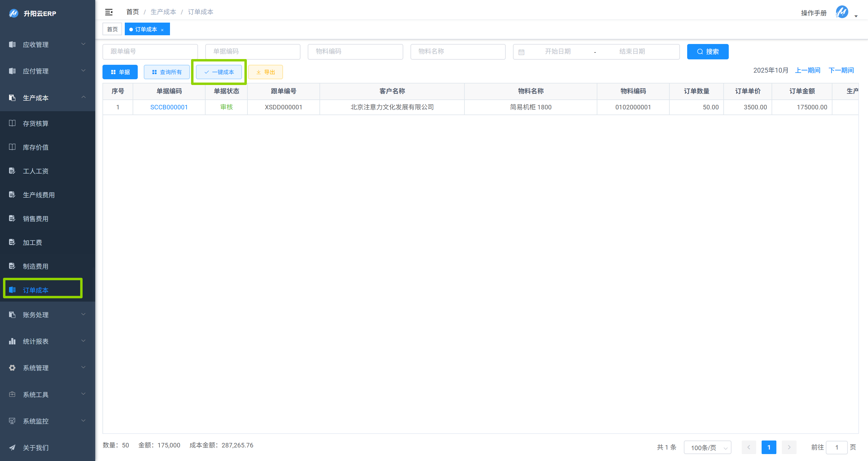Click the hamburger sidebar collapse icon

(108, 12)
